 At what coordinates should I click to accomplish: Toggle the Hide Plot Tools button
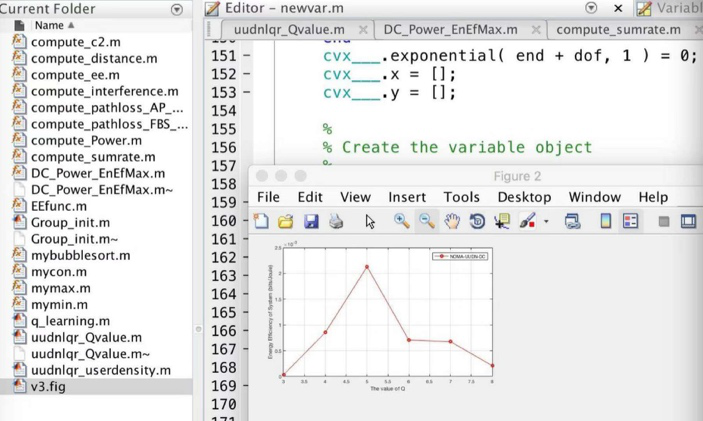(663, 221)
